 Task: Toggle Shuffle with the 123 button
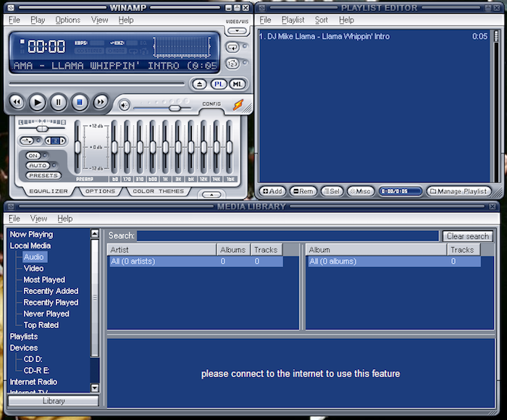coord(232,64)
